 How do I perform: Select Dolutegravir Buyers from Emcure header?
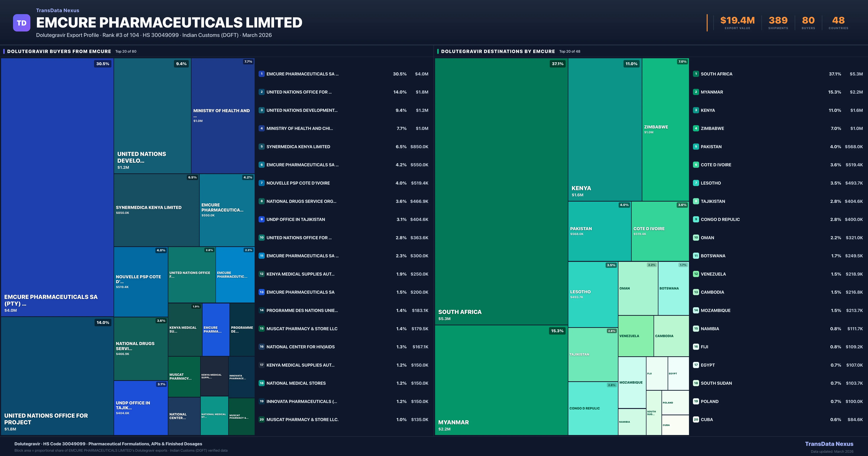click(x=59, y=51)
